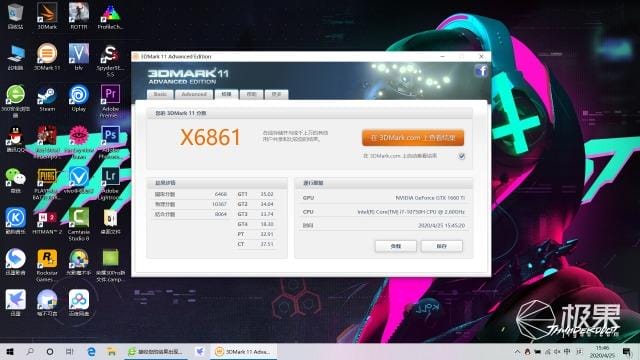Click the 2020/4/25 run time value

(441, 225)
